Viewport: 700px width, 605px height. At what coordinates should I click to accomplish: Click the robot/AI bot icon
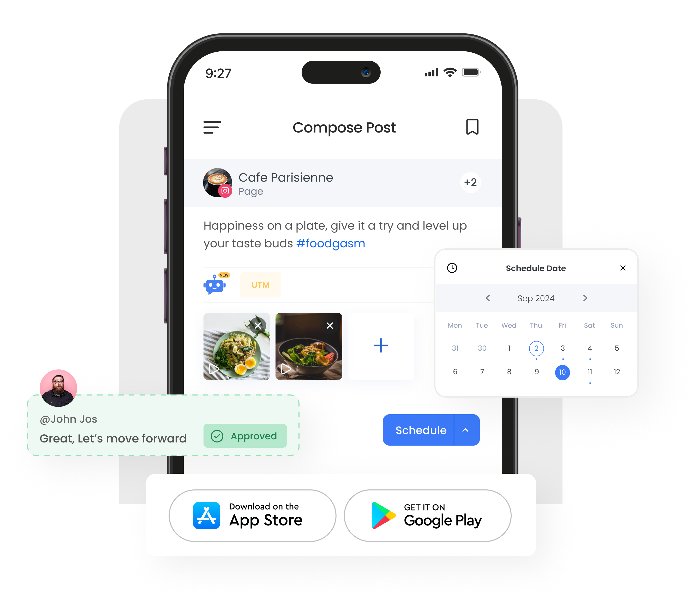click(x=215, y=285)
